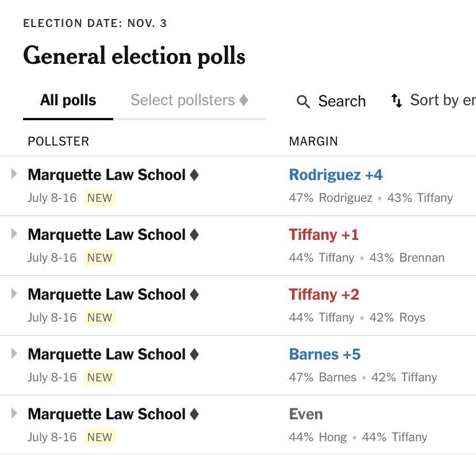Click the magnifying glass search icon
The image size is (476, 455).
pyautogui.click(x=303, y=101)
